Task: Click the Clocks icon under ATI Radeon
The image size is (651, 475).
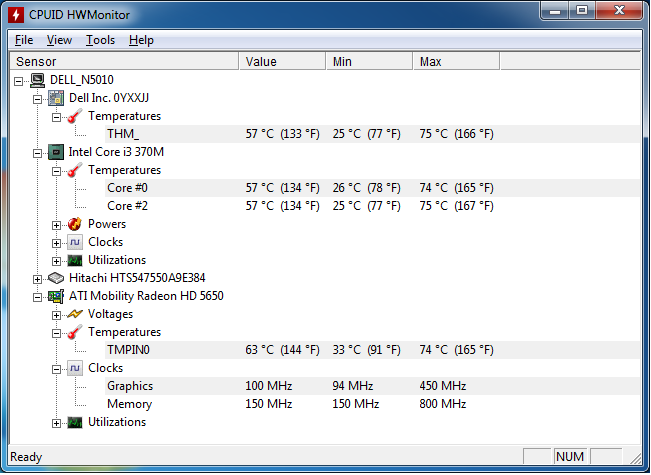Action: (x=75, y=368)
